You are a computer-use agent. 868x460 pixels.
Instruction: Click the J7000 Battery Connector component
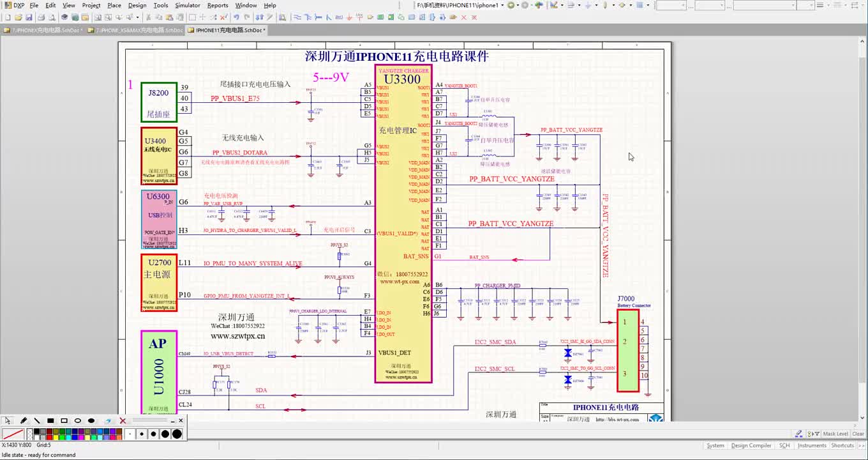(x=627, y=350)
